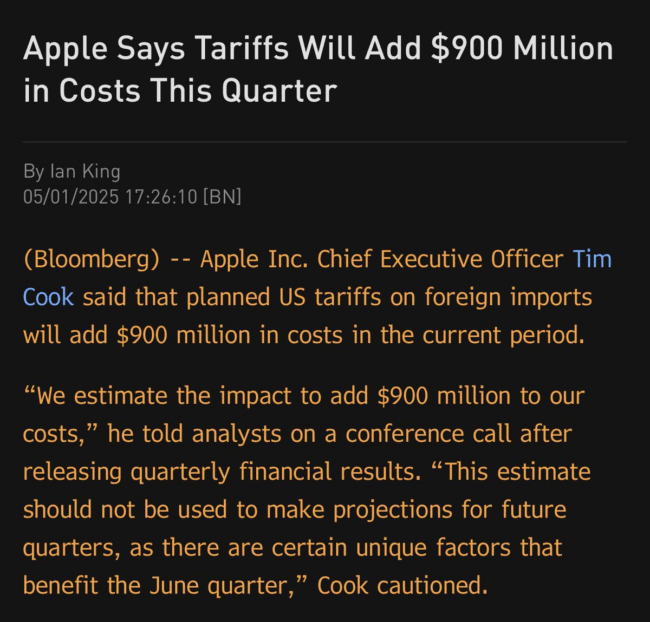Viewport: 650px width, 622px height.
Task: Click the (Bloomberg) dateline text
Action: [92, 259]
